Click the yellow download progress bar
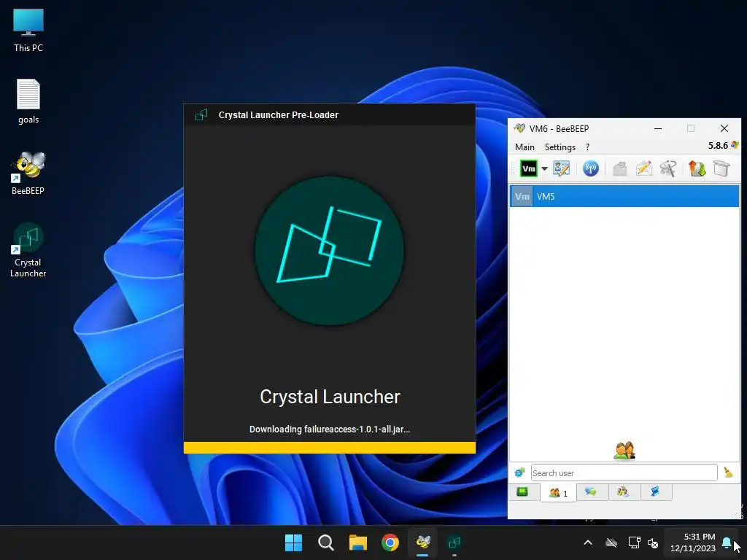 tap(329, 448)
